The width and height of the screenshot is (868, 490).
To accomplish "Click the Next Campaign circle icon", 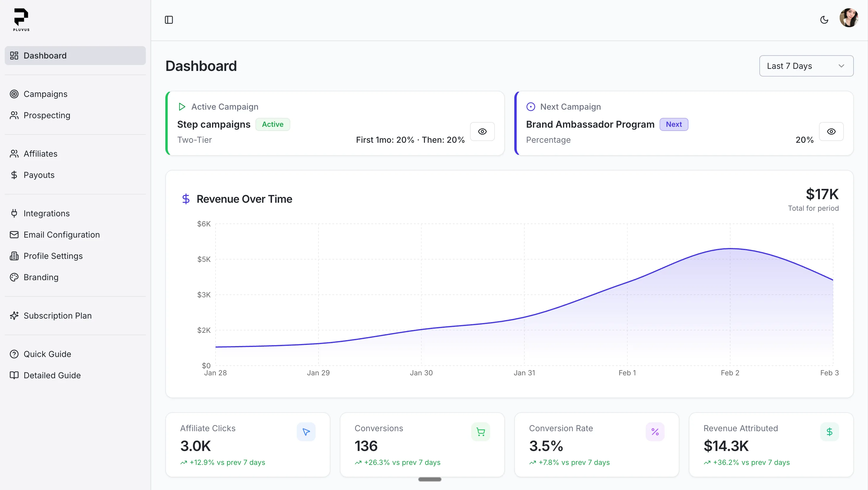I will [x=530, y=107].
